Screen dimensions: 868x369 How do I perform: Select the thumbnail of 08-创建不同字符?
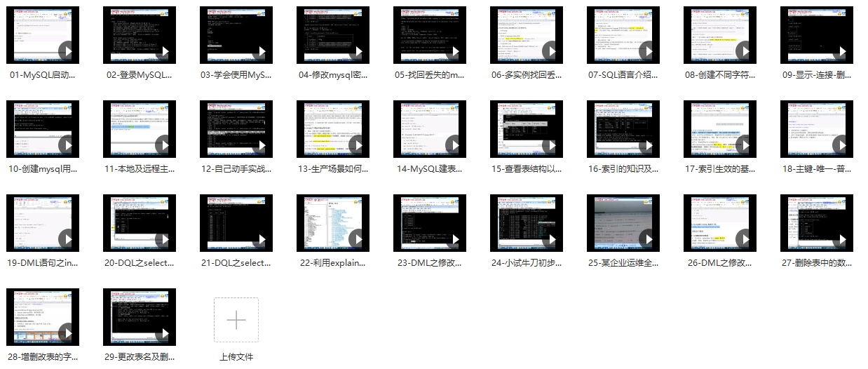(720, 35)
